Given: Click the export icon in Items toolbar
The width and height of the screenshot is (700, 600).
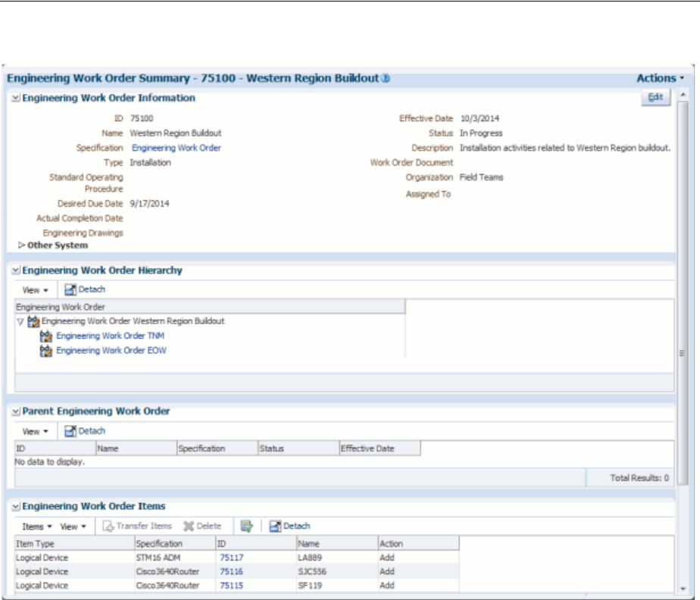Looking at the screenshot, I should (x=246, y=526).
